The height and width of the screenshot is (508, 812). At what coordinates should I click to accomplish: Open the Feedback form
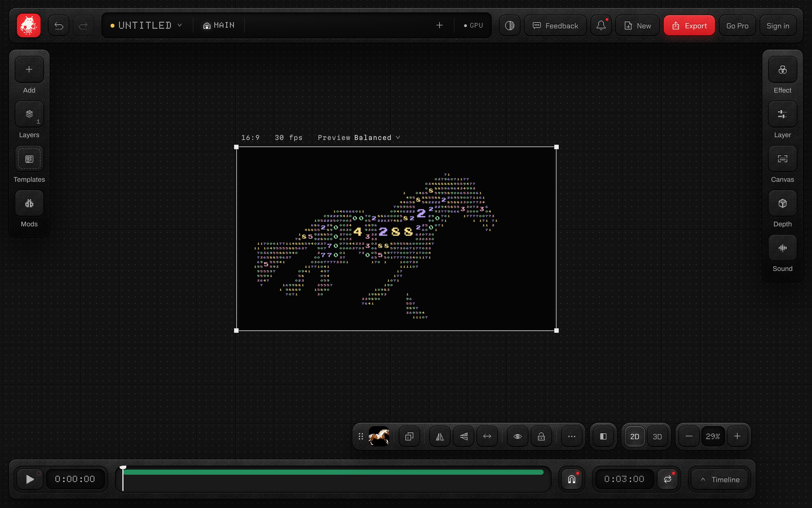coord(555,26)
